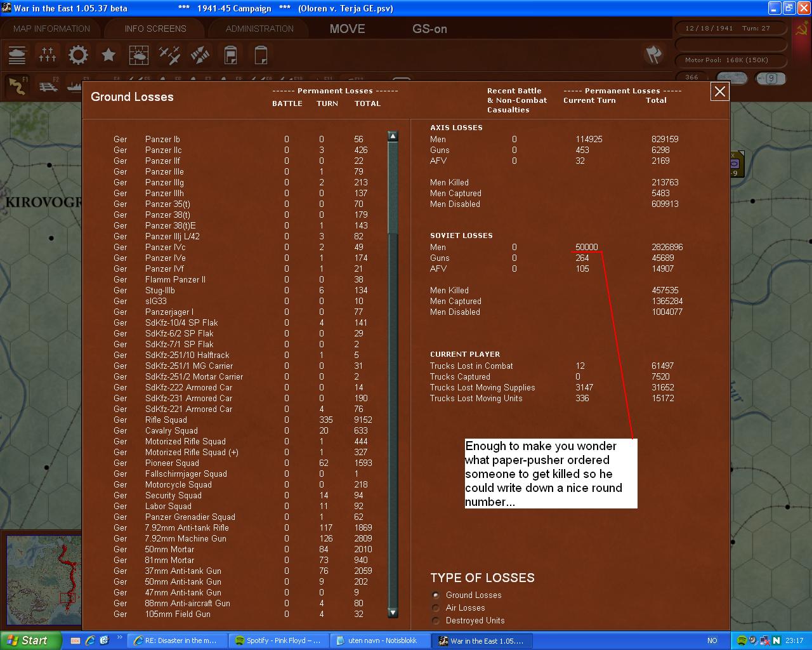Select the F1 move mode arrow icon
The image size is (812, 650).
(x=18, y=86)
